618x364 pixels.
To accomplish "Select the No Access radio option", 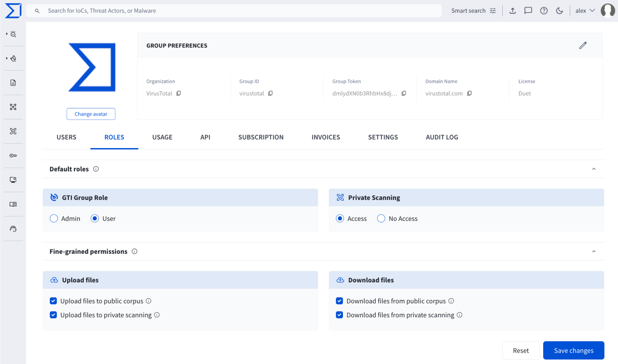I will (x=381, y=218).
